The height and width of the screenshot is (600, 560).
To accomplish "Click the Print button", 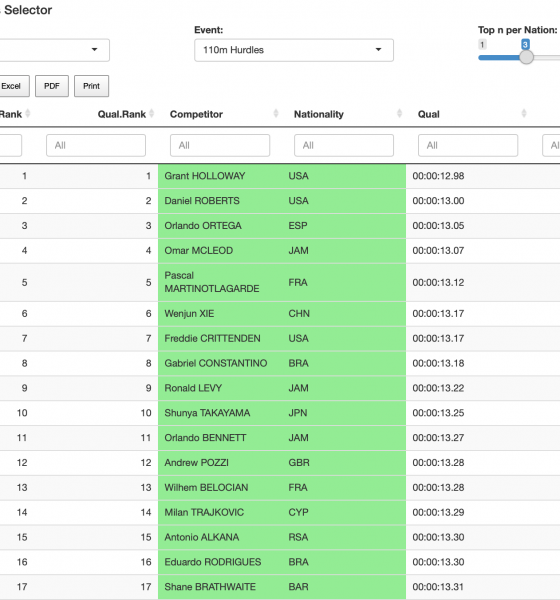I will [91, 86].
